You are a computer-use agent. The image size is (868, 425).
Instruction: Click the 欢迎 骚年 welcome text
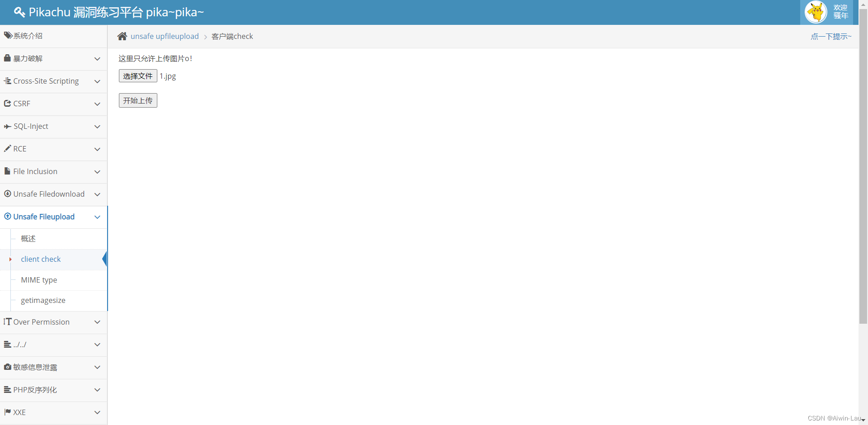pyautogui.click(x=840, y=12)
